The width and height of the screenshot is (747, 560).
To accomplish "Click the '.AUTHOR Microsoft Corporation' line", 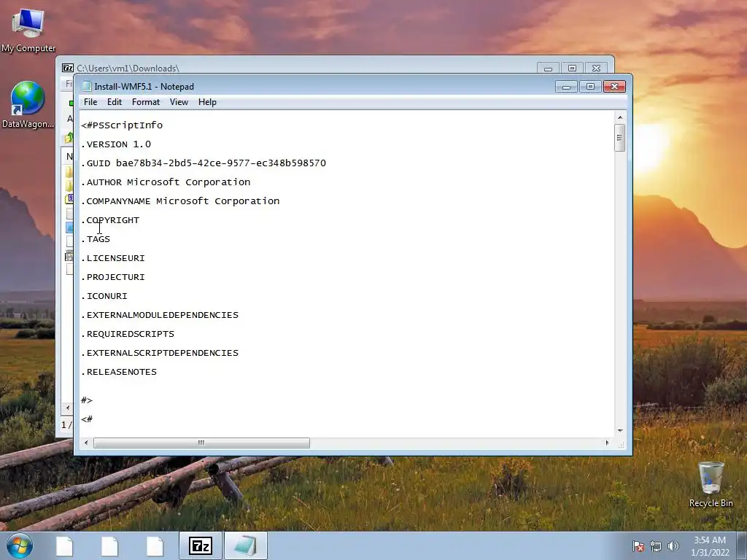I will 166,182.
